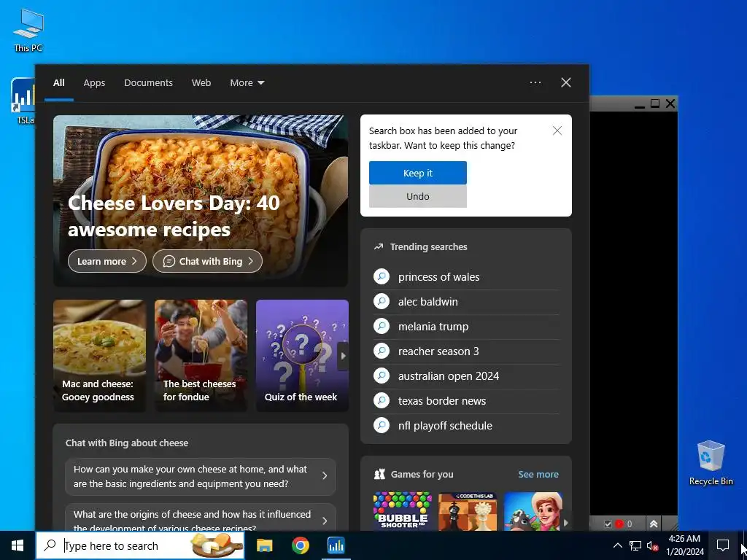Dismiss the search box notification card

557,131
